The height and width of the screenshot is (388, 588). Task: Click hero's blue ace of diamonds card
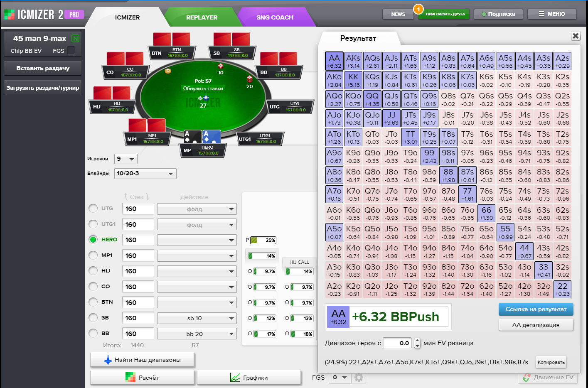pos(212,137)
